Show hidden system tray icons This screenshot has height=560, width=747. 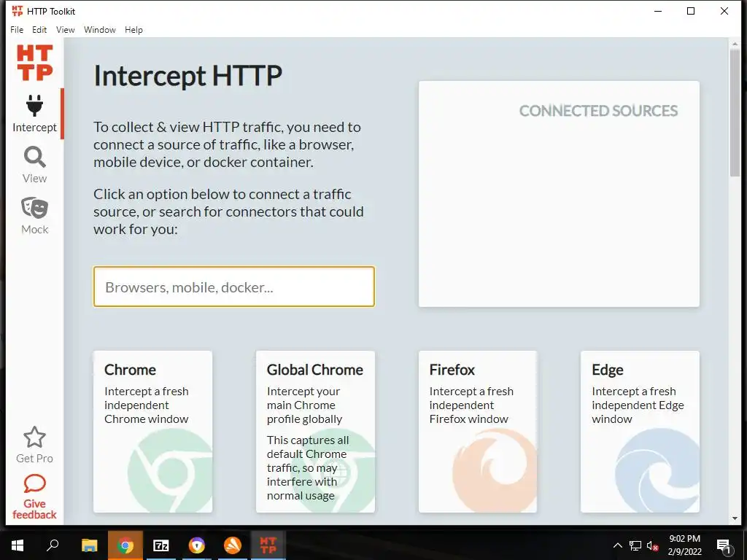coord(617,545)
